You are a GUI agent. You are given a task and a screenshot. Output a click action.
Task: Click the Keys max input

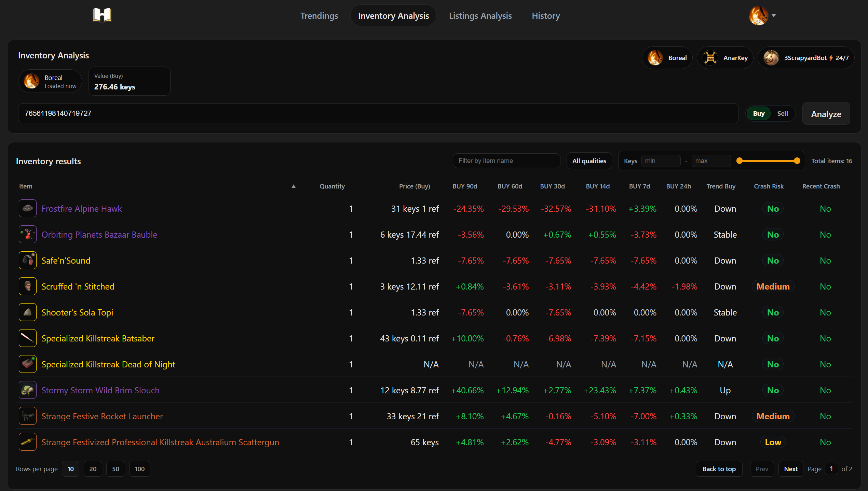(x=711, y=161)
